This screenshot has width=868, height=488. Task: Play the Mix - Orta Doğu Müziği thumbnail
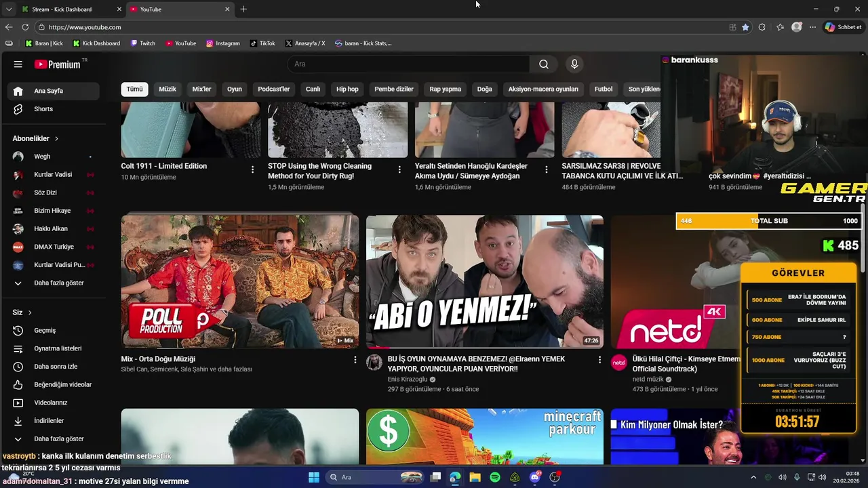[240, 282]
